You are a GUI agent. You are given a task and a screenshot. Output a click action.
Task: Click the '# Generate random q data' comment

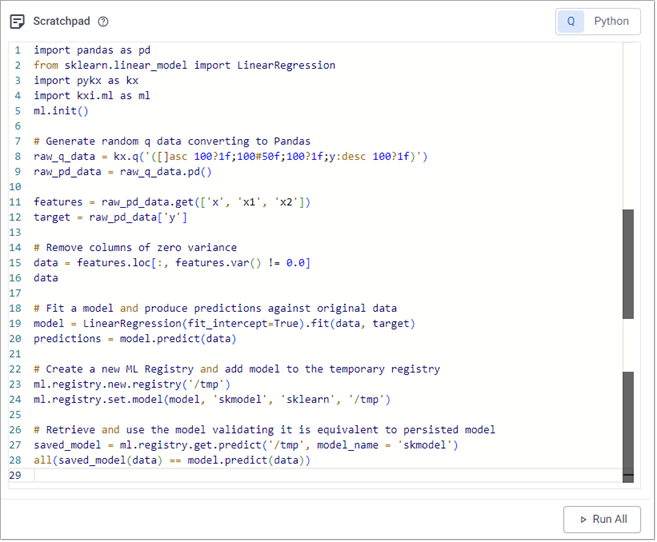pyautogui.click(x=172, y=141)
